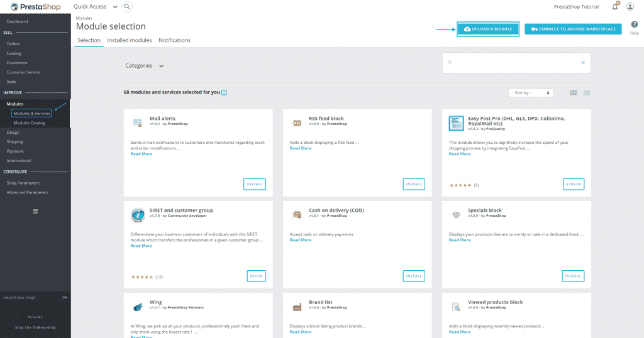Clear module search with X icon
Screen dimensions: 644x338
pyautogui.click(x=582, y=63)
